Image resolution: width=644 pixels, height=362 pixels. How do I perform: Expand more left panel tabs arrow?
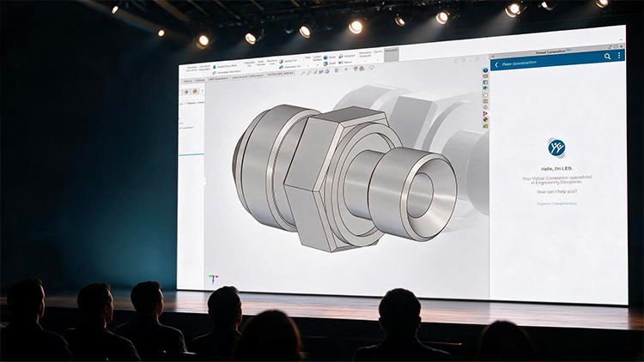point(203,91)
